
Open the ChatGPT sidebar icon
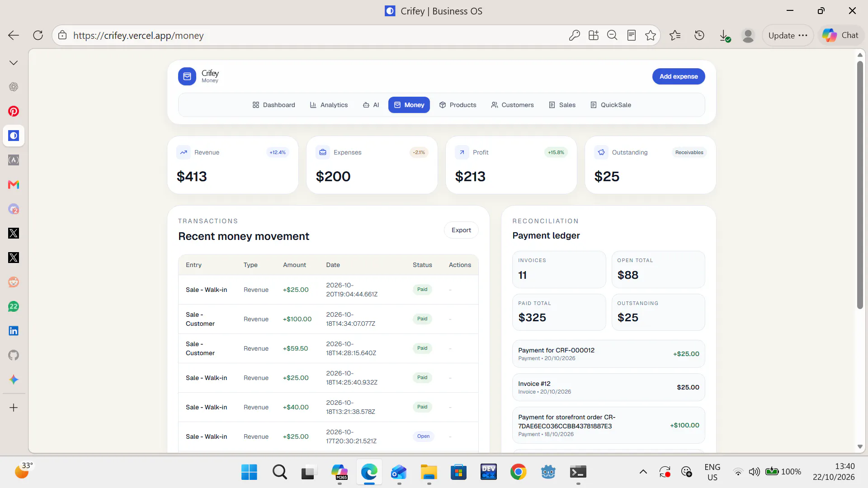pyautogui.click(x=14, y=87)
